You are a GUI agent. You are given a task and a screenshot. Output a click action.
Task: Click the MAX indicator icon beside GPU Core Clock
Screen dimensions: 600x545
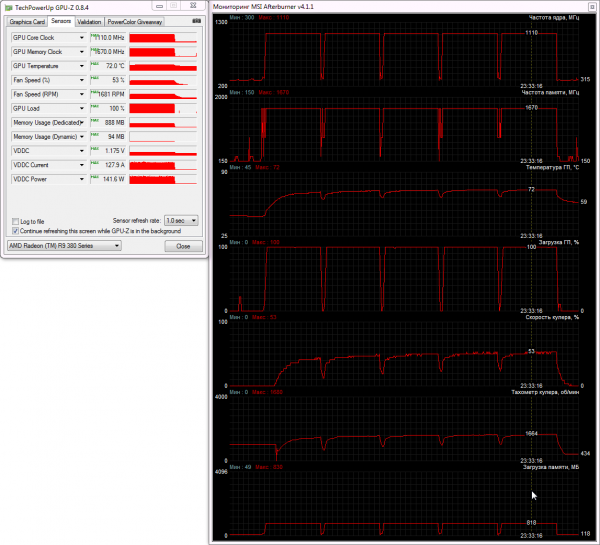coord(94,36)
